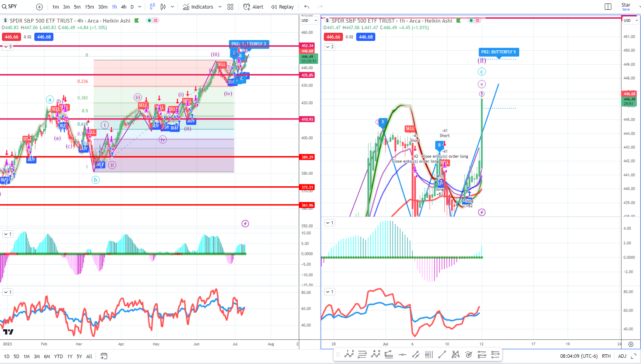Set the date range to YTD

click(x=59, y=356)
